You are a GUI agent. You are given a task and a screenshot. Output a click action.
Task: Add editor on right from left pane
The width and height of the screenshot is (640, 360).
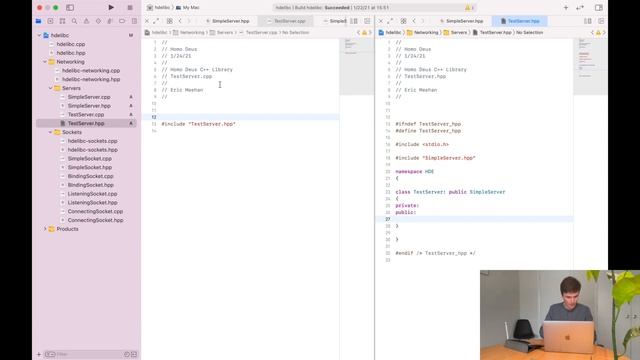367,21
